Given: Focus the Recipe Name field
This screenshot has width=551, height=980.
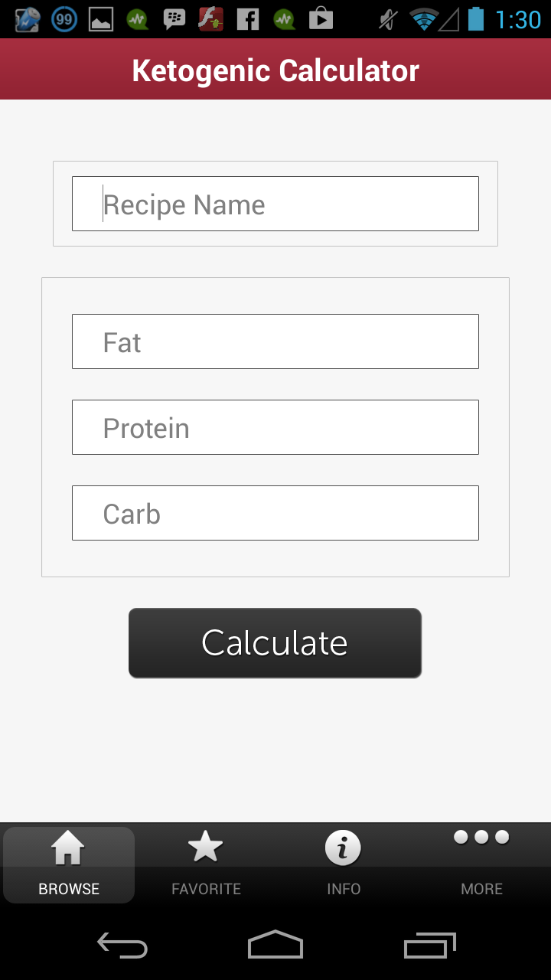Looking at the screenshot, I should (275, 204).
